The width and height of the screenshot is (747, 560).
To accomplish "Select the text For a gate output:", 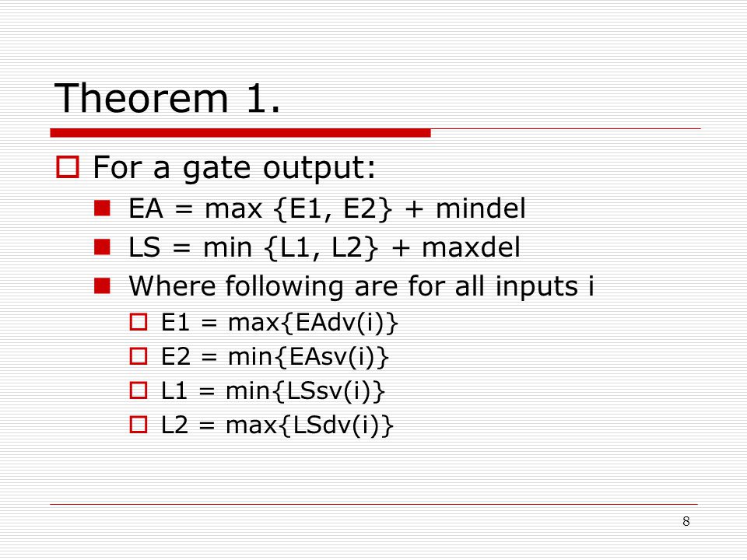I will [234, 168].
